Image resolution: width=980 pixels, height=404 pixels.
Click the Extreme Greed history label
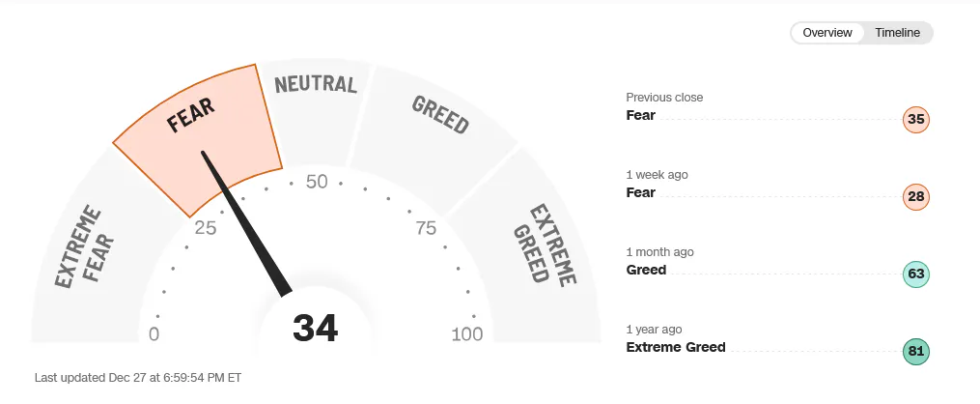[676, 347]
